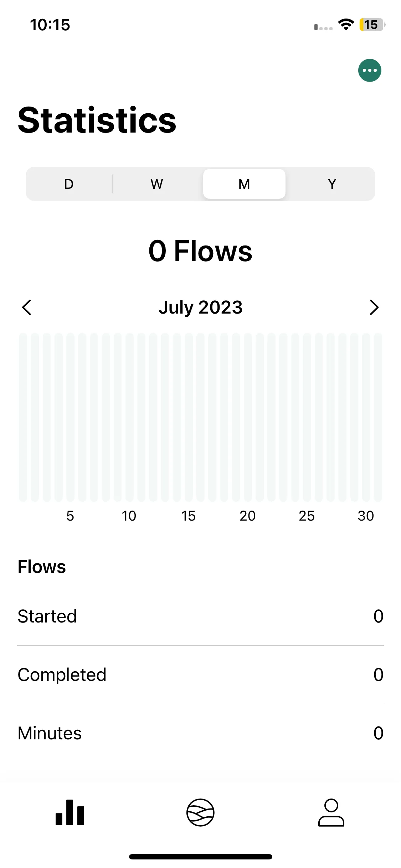Go to next month with right chevron
Image resolution: width=401 pixels, height=868 pixels.
(x=374, y=307)
